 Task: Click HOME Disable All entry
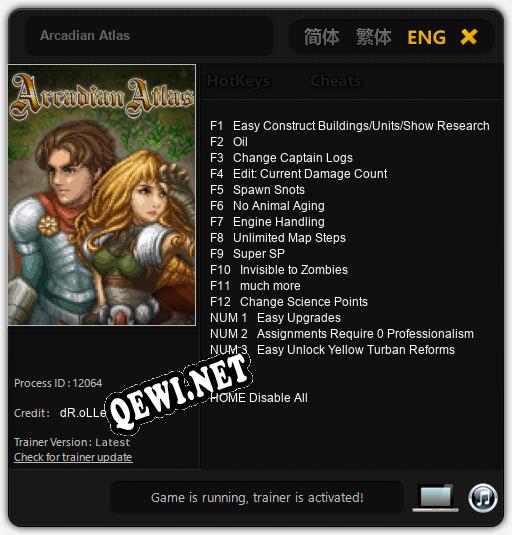pyautogui.click(x=259, y=398)
